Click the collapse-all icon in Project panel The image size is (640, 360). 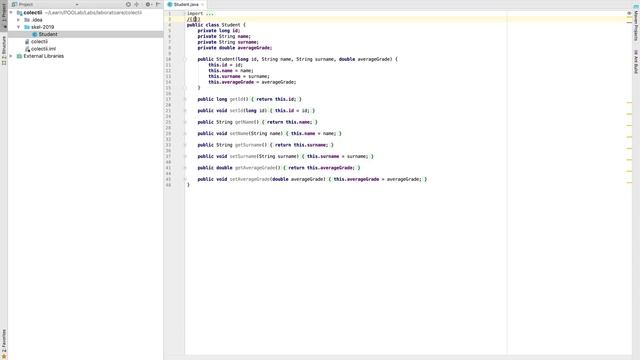pos(137,4)
